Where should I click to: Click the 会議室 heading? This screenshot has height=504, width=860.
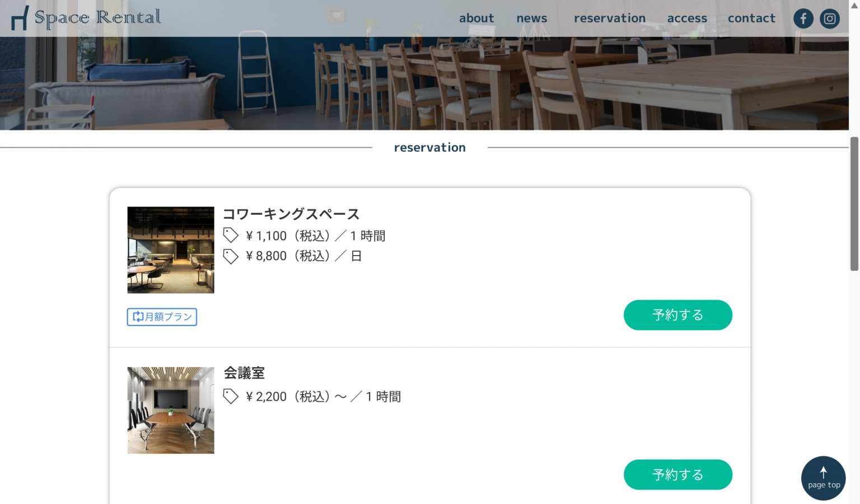pos(244,373)
